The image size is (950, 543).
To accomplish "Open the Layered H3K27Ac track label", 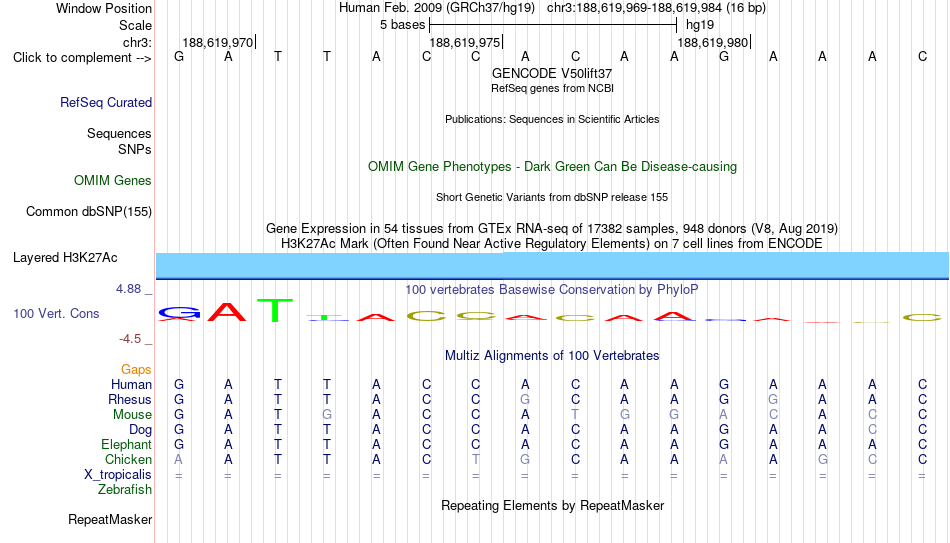I will [65, 258].
